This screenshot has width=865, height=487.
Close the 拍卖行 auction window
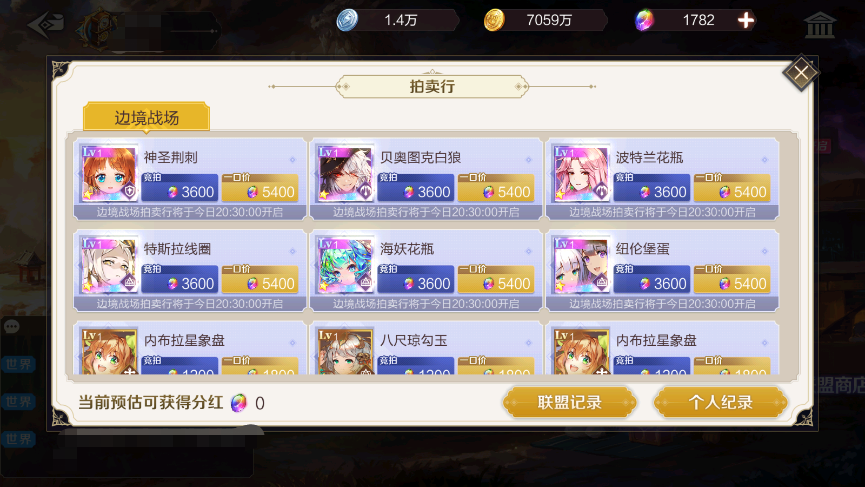tap(800, 72)
